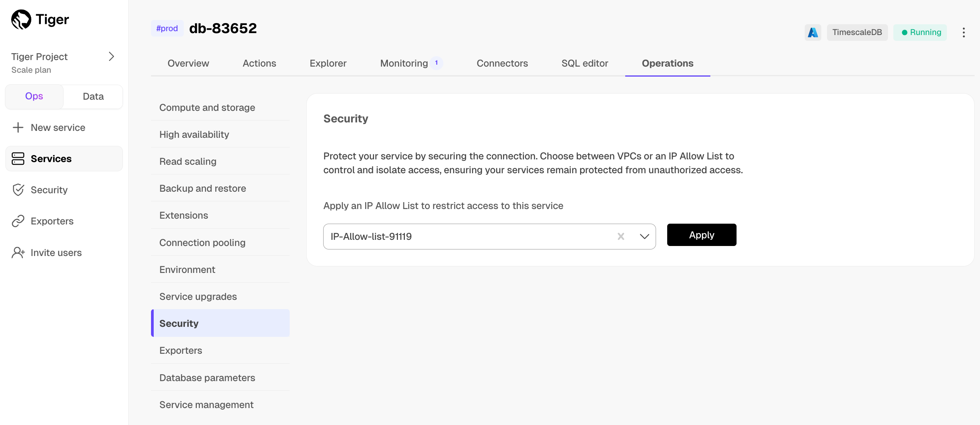The width and height of the screenshot is (980, 425).
Task: Switch to the Data view toggle
Action: click(x=93, y=96)
